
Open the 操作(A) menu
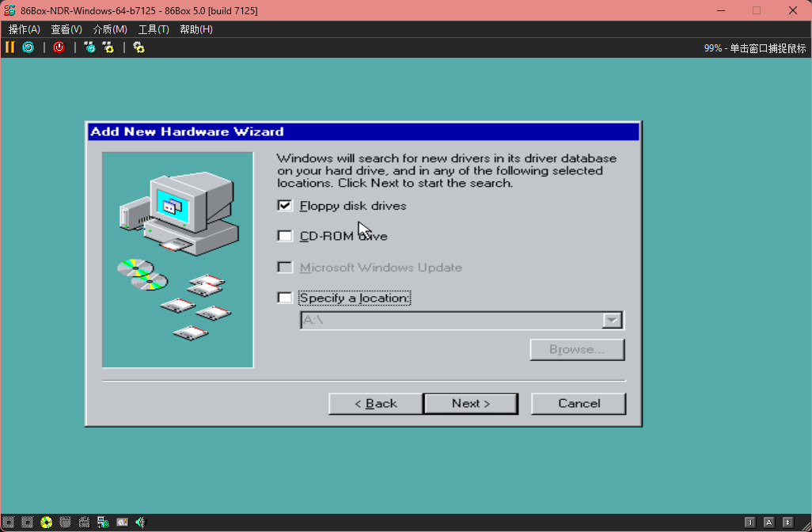coord(25,29)
